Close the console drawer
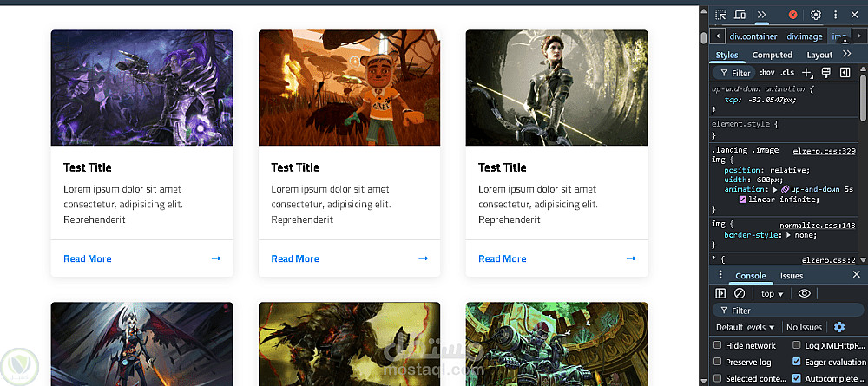 [x=857, y=275]
